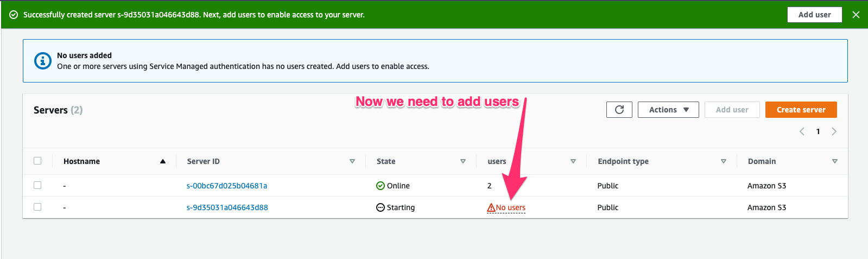Click the Create server button
Screen dimensions: 868x259
click(x=801, y=110)
